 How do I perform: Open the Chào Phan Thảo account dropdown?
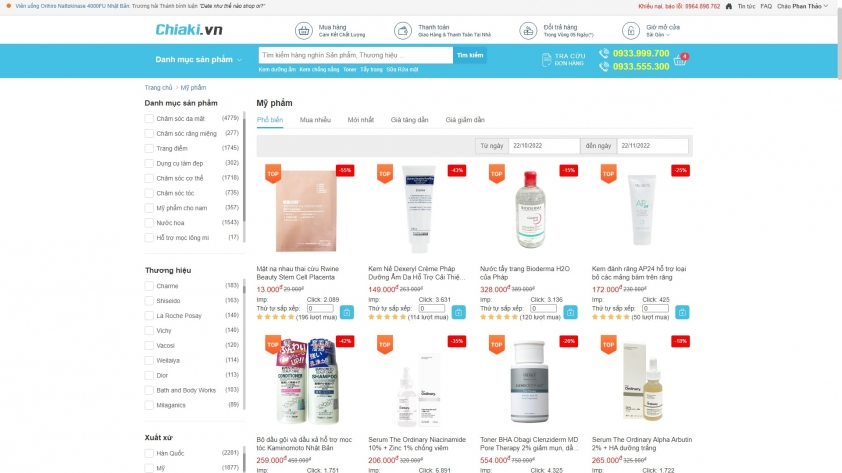802,6
